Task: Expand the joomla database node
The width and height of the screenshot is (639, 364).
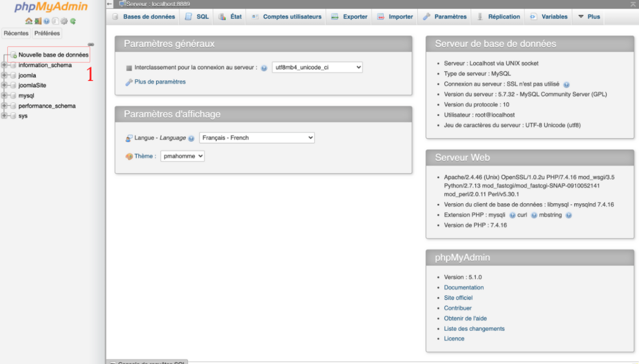Action: click(4, 75)
